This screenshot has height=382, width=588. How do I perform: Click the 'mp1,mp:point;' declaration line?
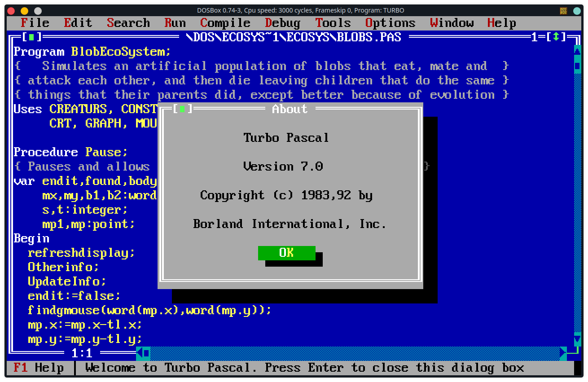coord(89,224)
